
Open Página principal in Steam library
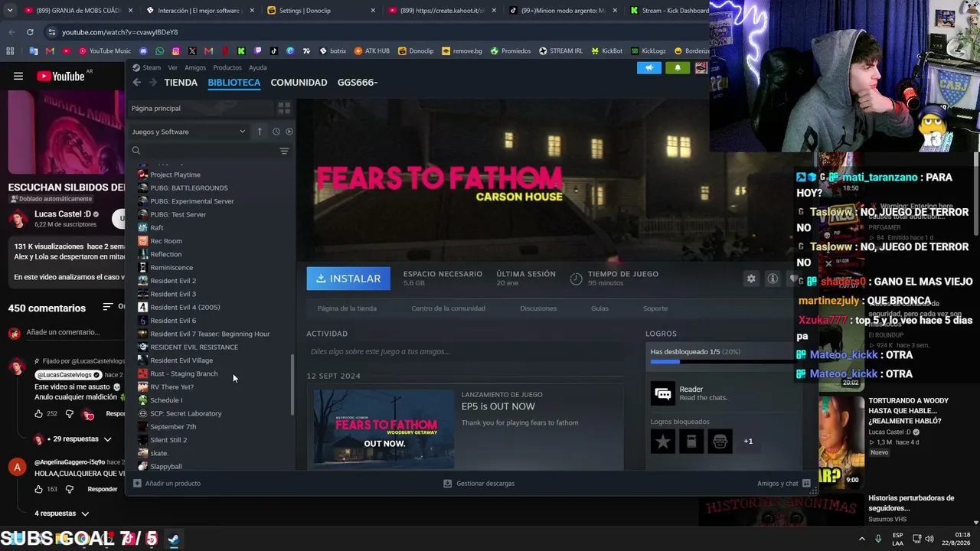tap(156, 109)
